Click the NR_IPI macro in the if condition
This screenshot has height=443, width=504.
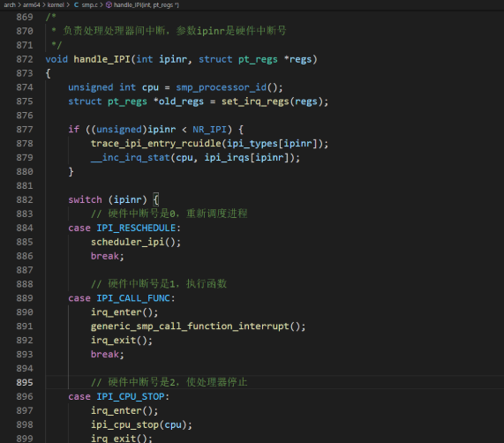pyautogui.click(x=209, y=129)
